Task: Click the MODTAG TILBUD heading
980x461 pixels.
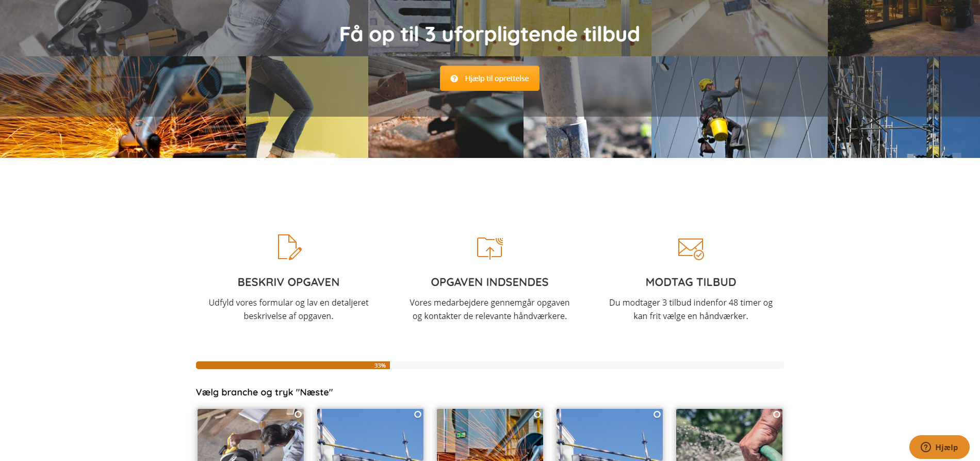Action: 691,282
